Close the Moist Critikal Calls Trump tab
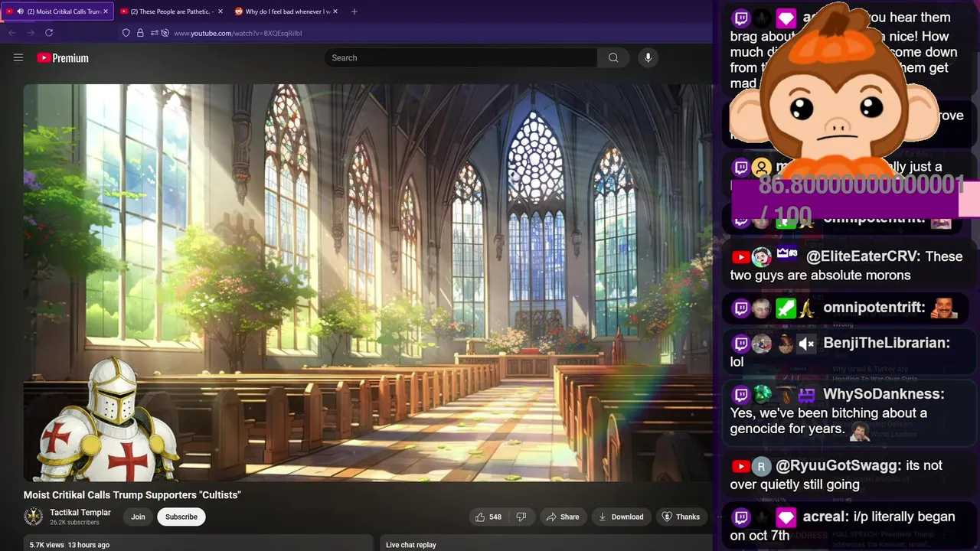The width and height of the screenshot is (980, 551). coord(106,11)
